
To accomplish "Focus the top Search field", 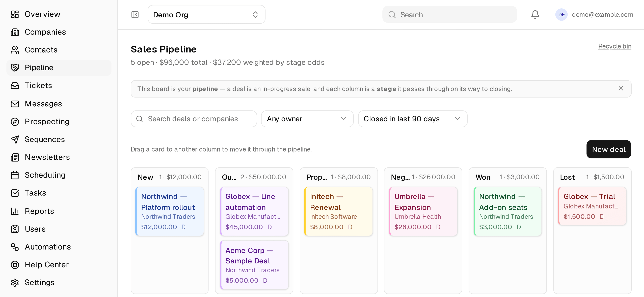I will (449, 14).
